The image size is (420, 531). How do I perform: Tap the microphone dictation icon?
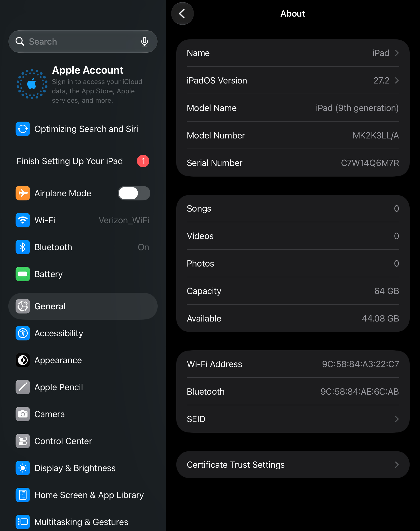(144, 41)
